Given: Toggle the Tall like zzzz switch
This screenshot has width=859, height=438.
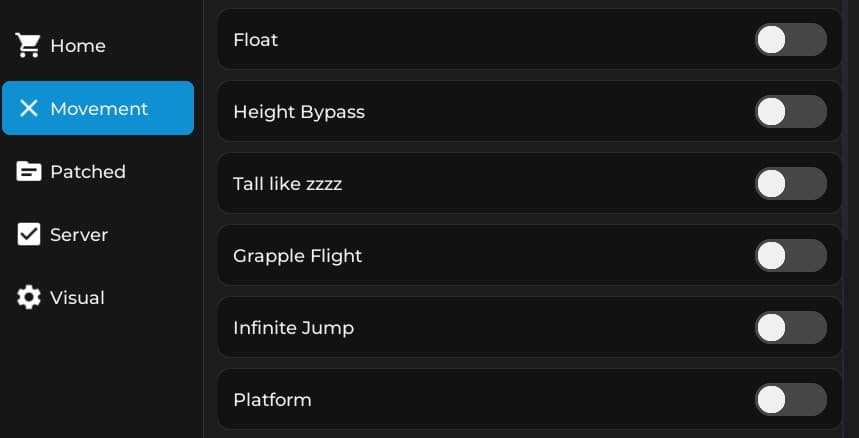Looking at the screenshot, I should click(x=790, y=184).
